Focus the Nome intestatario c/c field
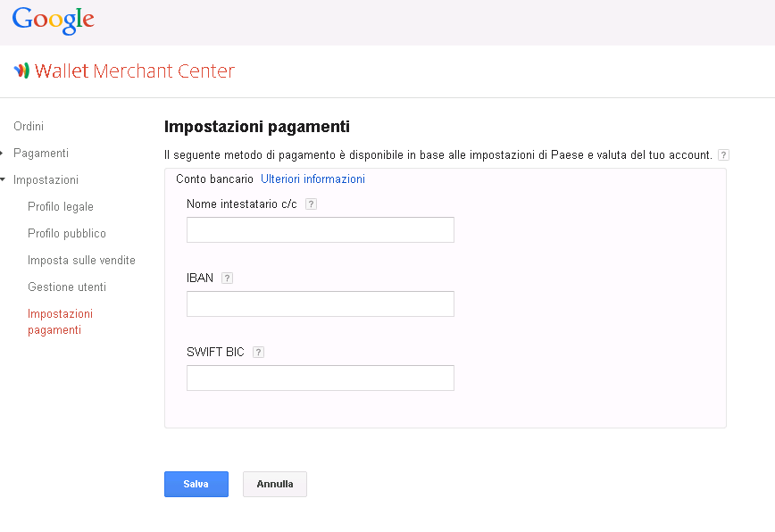This screenshot has height=532, width=775. tap(321, 229)
